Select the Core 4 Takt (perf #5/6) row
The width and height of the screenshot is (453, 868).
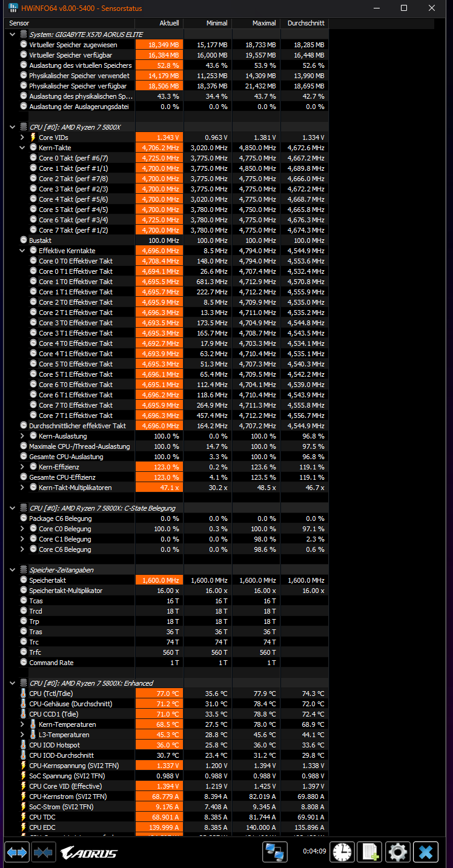pyautogui.click(x=167, y=199)
